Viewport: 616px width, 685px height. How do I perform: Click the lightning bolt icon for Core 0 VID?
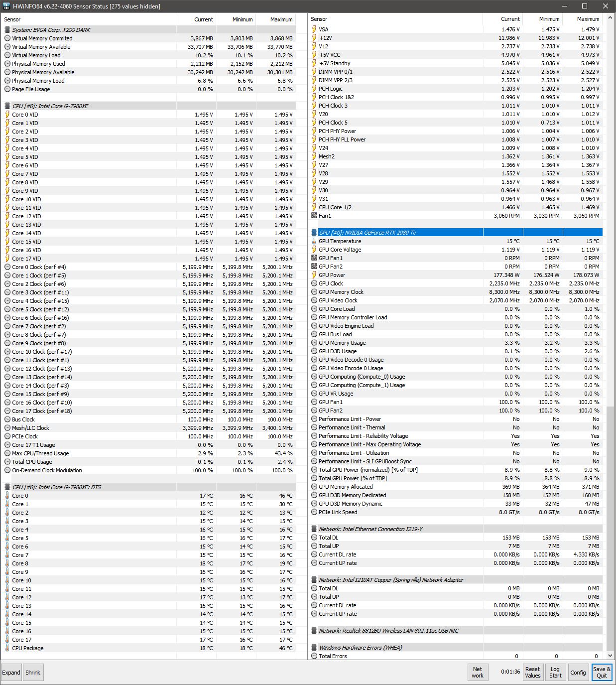(7, 115)
